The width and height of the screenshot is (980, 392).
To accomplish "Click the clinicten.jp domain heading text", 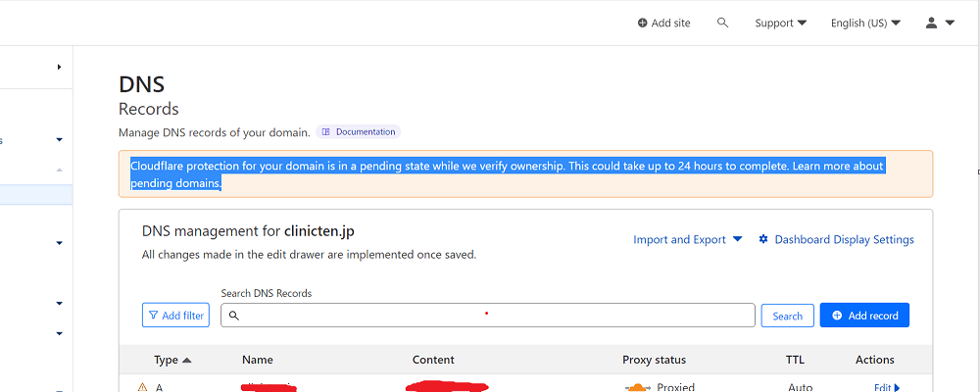I will coord(319,230).
